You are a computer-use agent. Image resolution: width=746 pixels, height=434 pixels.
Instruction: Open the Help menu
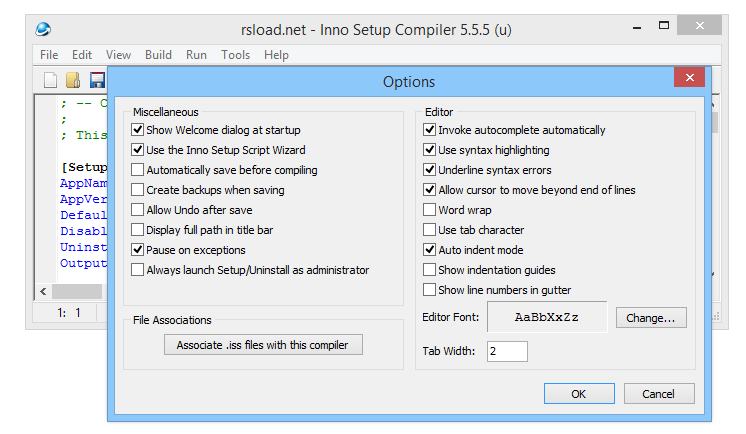click(276, 55)
